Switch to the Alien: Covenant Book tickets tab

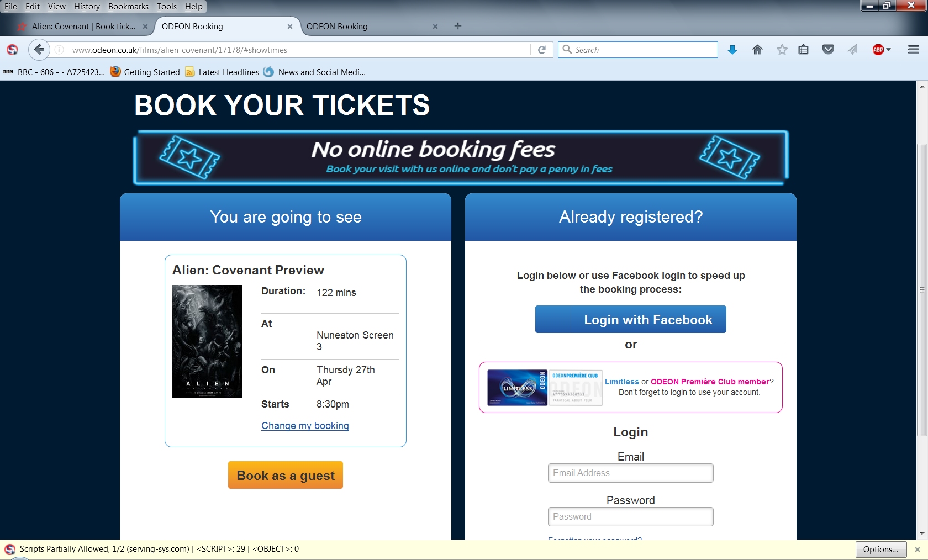pyautogui.click(x=83, y=27)
